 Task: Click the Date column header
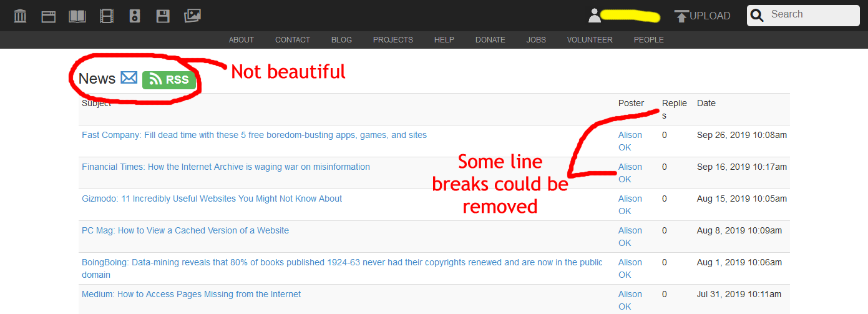tap(706, 103)
